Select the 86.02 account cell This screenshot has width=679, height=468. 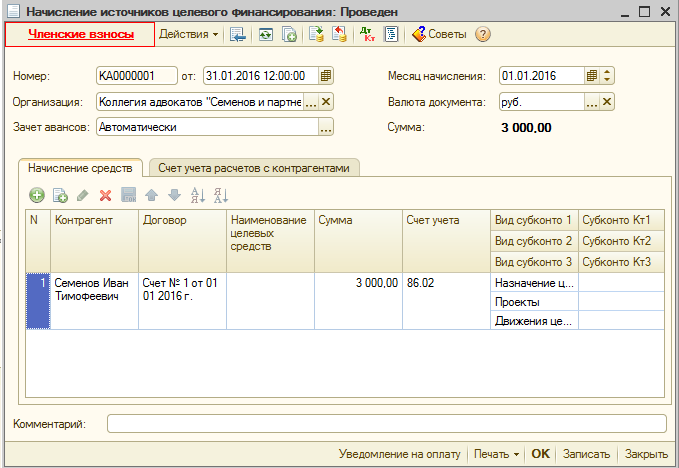tap(446, 301)
